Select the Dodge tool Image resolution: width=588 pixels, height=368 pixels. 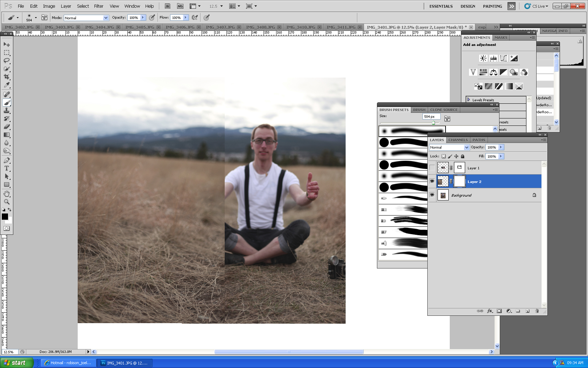[7, 151]
